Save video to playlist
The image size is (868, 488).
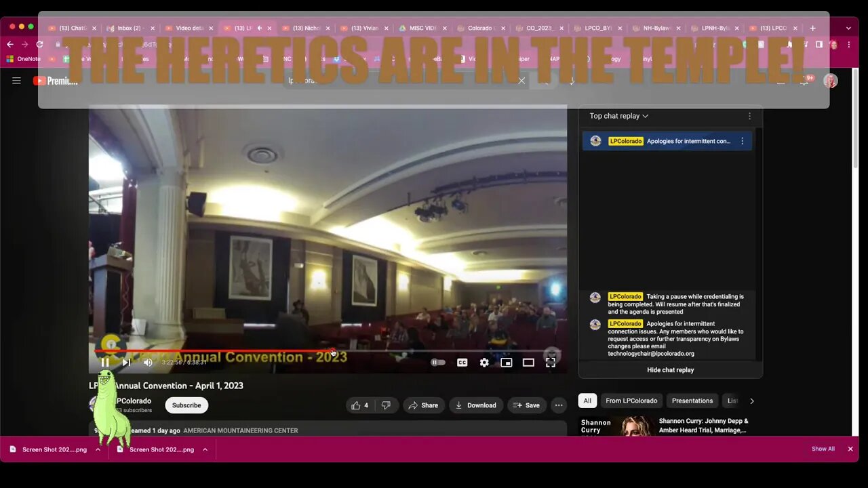pyautogui.click(x=526, y=405)
